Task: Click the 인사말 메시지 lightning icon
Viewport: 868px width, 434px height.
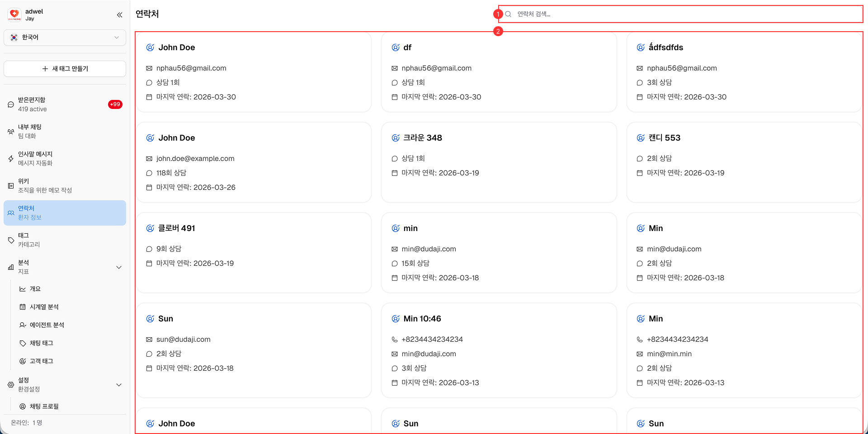Action: point(10,158)
